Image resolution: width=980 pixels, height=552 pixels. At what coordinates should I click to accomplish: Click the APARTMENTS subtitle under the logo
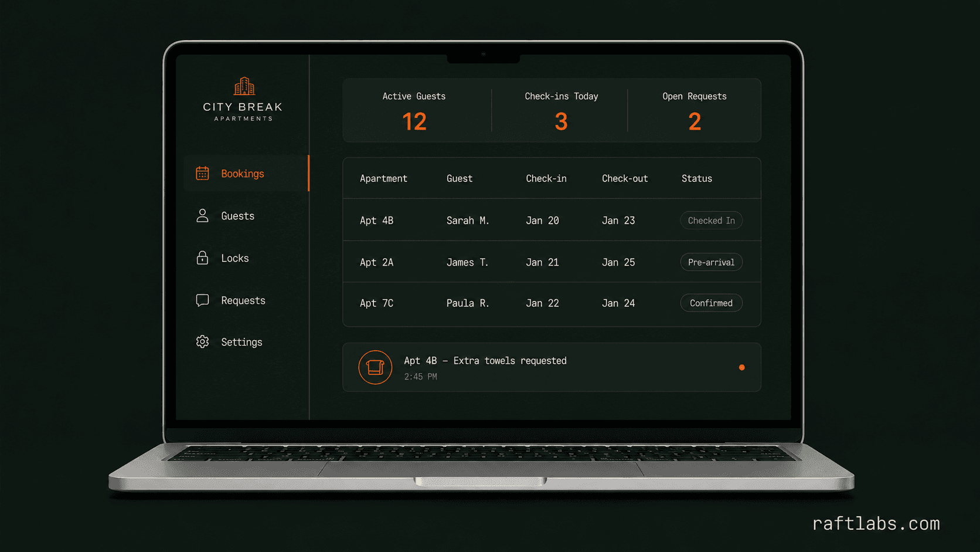click(x=243, y=118)
